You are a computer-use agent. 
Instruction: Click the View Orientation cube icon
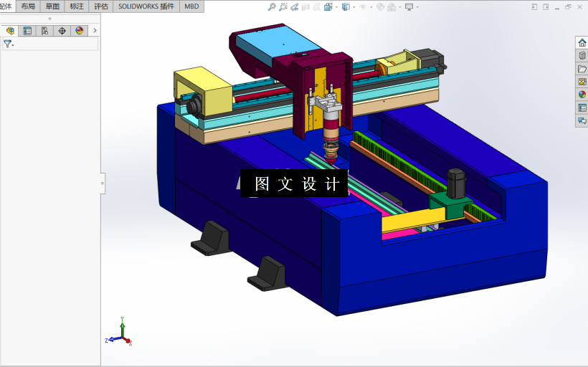(x=328, y=6)
